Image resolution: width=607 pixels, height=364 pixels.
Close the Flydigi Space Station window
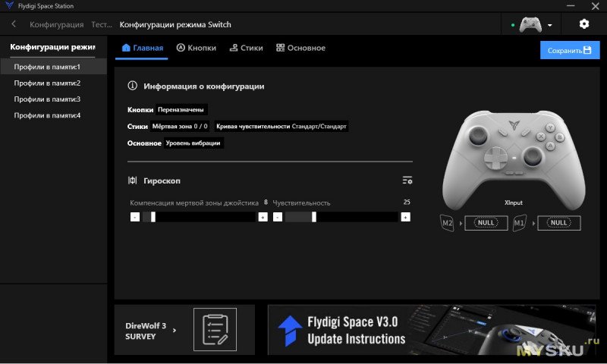tap(596, 6)
